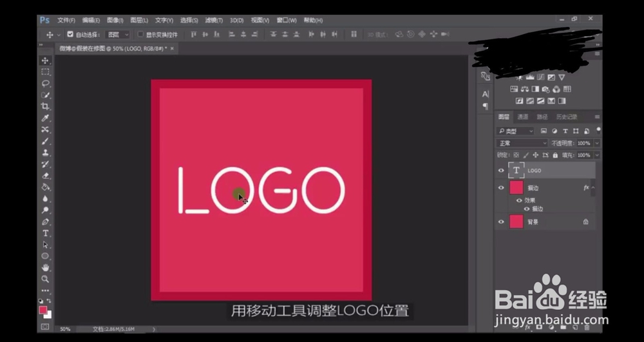The height and width of the screenshot is (342, 644).
Task: Select the Eraser tool
Action: [x=45, y=176]
